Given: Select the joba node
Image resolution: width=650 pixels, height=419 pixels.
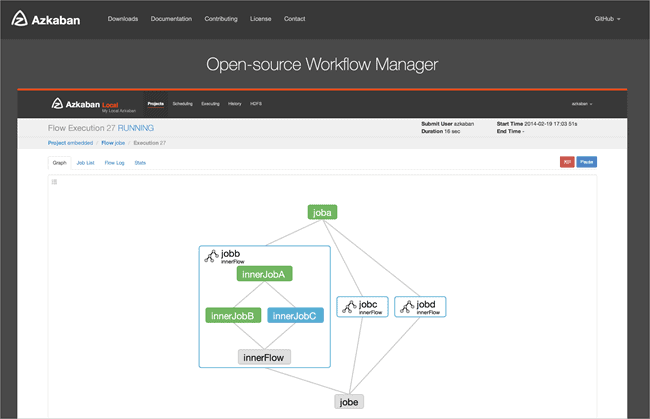Looking at the screenshot, I should (322, 212).
